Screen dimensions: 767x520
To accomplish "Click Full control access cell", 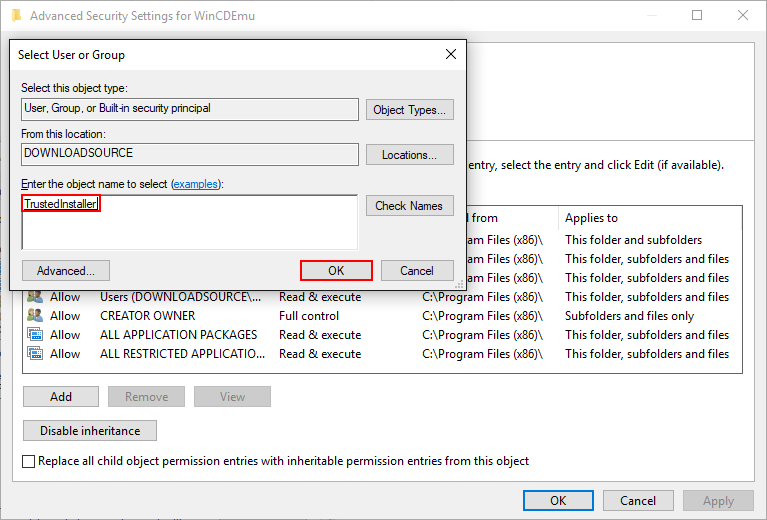I will [x=309, y=316].
